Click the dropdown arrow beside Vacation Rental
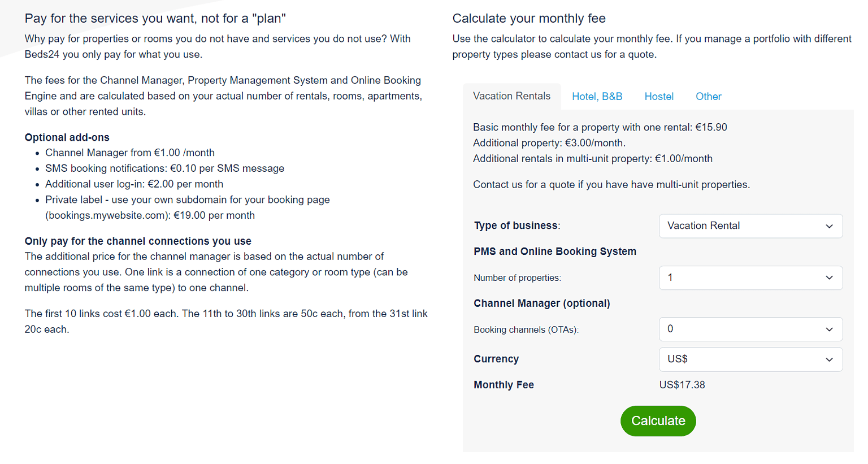868x464 pixels. [x=830, y=226]
